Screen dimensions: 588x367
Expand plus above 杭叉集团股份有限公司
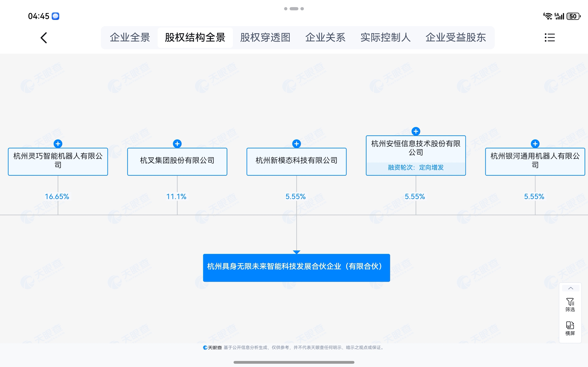(x=177, y=144)
